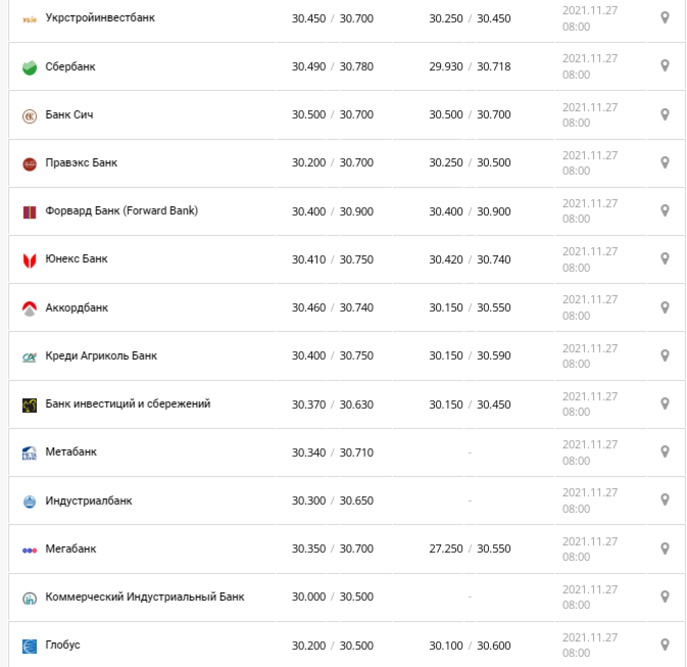The image size is (687, 667).
Task: Click the map pin for Сбербанк
Action: (665, 66)
